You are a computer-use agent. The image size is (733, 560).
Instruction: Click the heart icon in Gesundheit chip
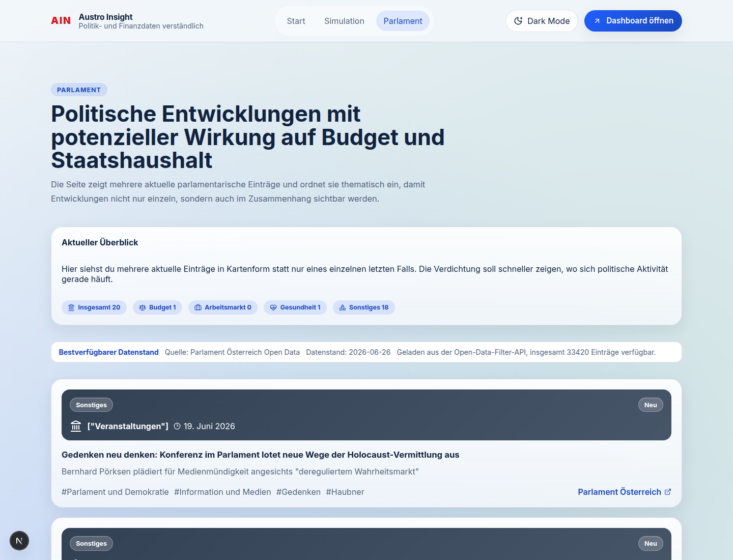(x=273, y=307)
